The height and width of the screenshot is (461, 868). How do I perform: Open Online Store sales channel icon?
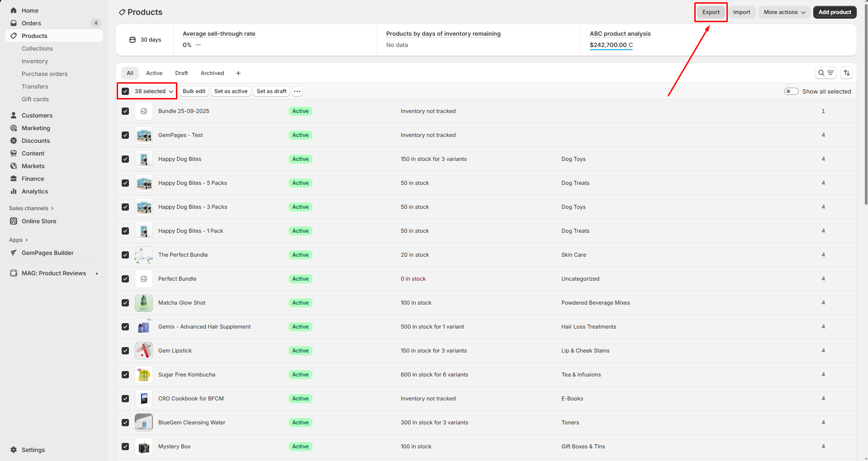14,221
